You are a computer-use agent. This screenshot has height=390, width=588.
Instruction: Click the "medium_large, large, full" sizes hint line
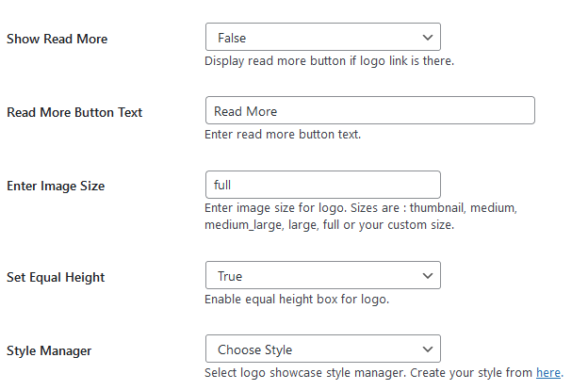pyautogui.click(x=329, y=225)
